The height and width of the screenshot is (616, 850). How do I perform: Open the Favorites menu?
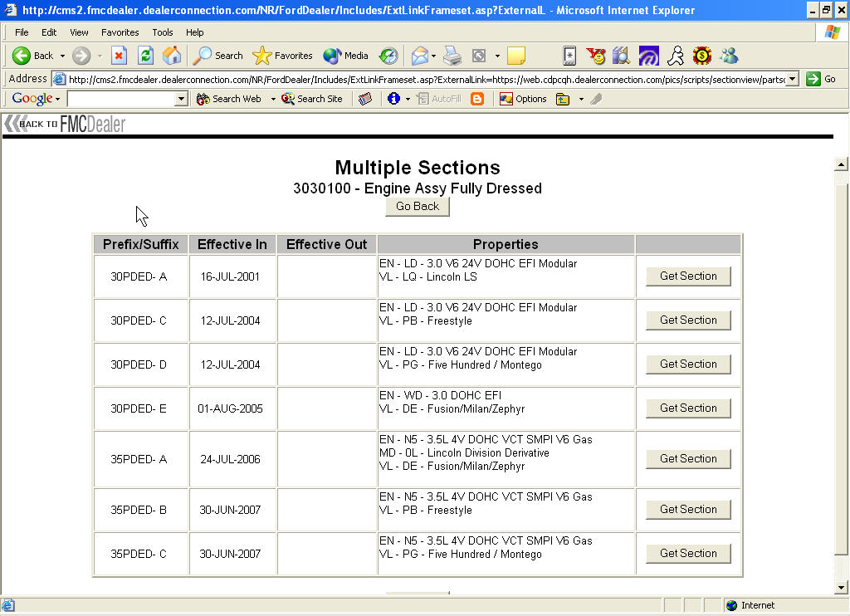(119, 32)
